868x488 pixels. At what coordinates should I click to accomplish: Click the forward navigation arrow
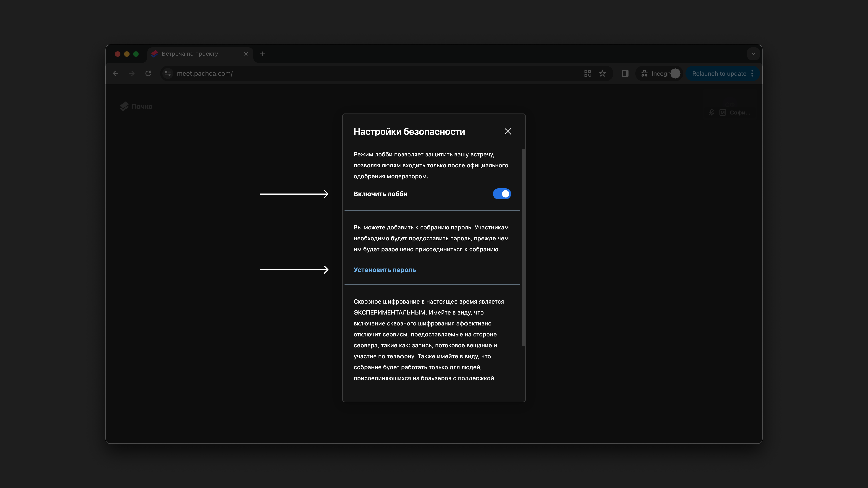point(132,73)
